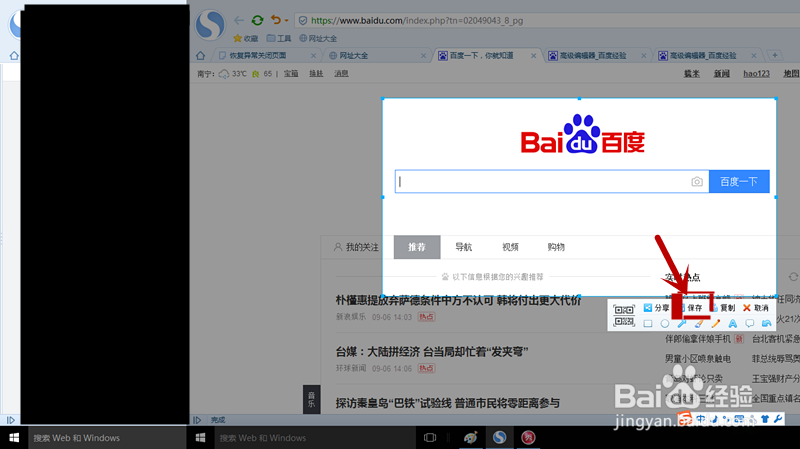This screenshot has height=449, width=800.
Task: Click the QR code icon in the screenshot toolbar
Action: click(x=623, y=315)
